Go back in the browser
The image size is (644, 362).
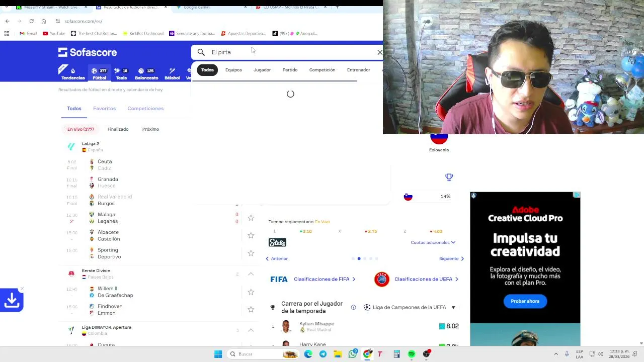point(7,21)
